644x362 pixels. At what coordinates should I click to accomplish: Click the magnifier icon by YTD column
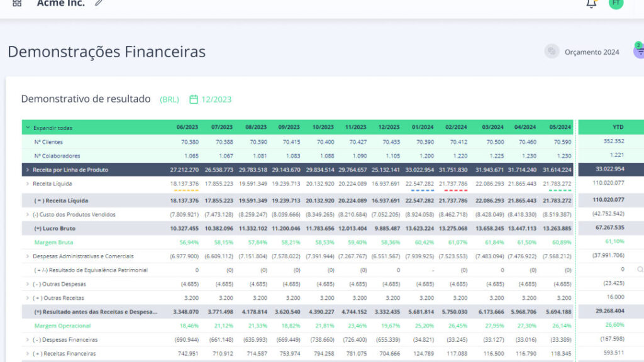[640, 269]
